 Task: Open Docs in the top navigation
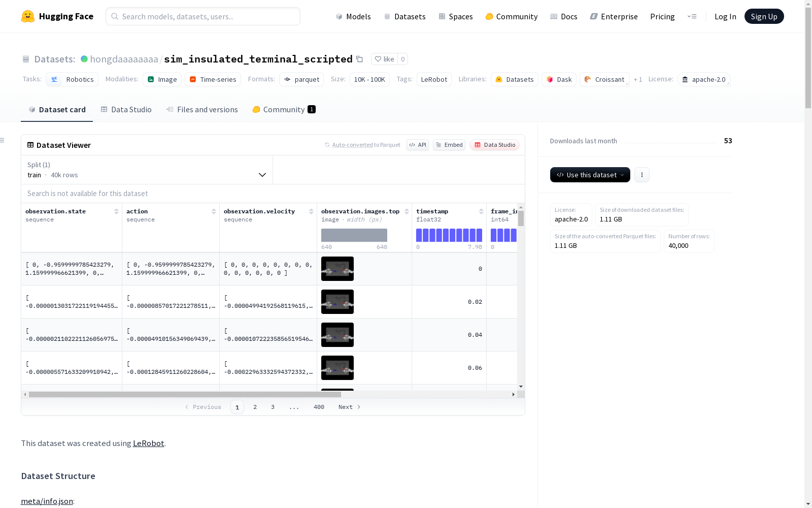click(x=564, y=16)
